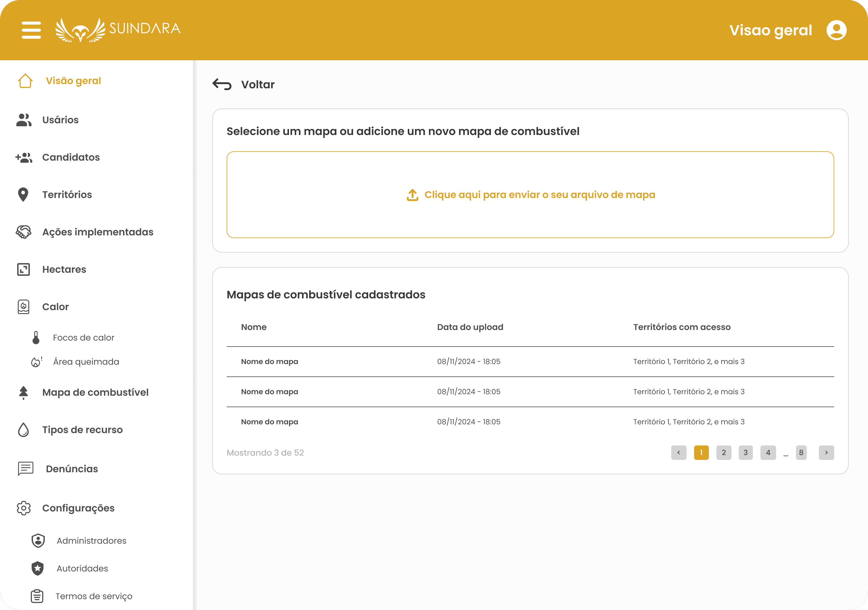The height and width of the screenshot is (610, 868).
Task: Click the flame icon for Área queimada
Action: [x=36, y=362]
